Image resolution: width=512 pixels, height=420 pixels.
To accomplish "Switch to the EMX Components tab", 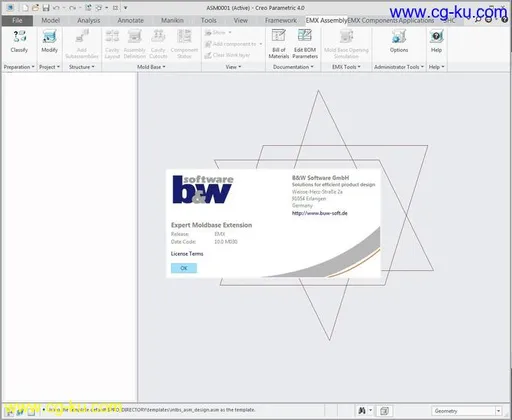I will click(x=373, y=20).
